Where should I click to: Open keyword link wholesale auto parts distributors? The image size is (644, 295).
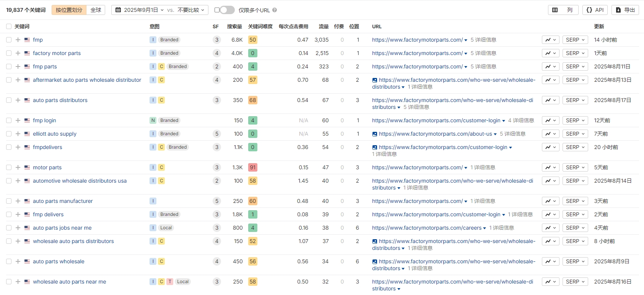[x=73, y=241]
